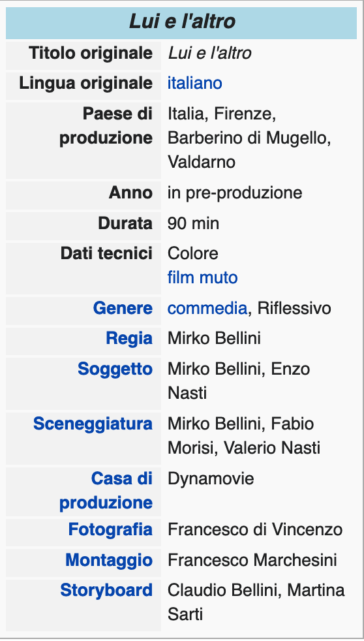Screen dimensions: 364x641
Task: Click the Lui e l'altro infobox header
Action: [x=181, y=22]
